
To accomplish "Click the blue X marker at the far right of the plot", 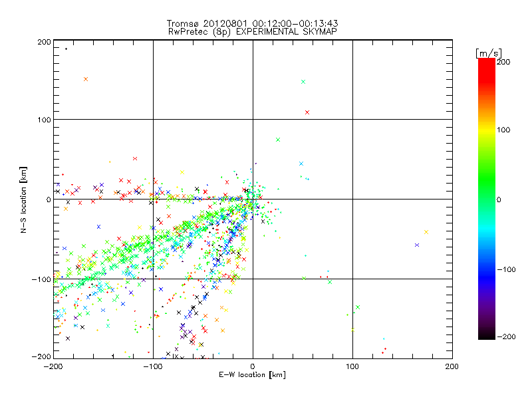I will [417, 245].
